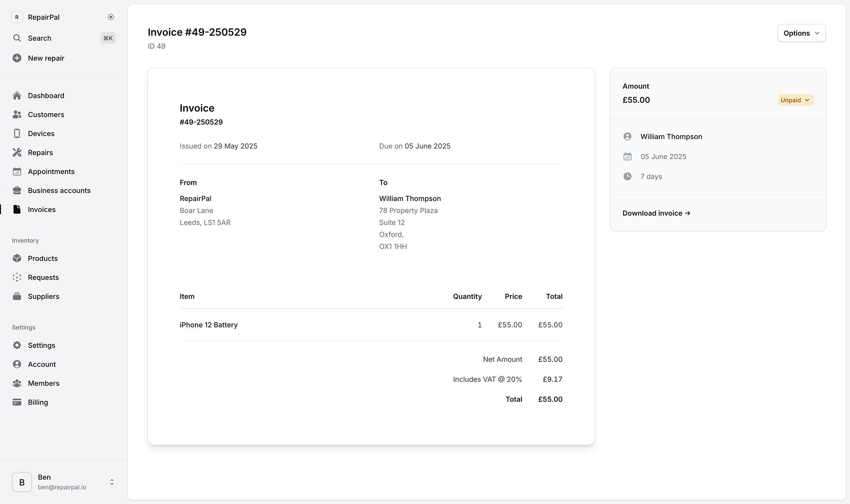Click the ⌘K shortcut badge
Image resolution: width=850 pixels, height=504 pixels.
point(108,38)
